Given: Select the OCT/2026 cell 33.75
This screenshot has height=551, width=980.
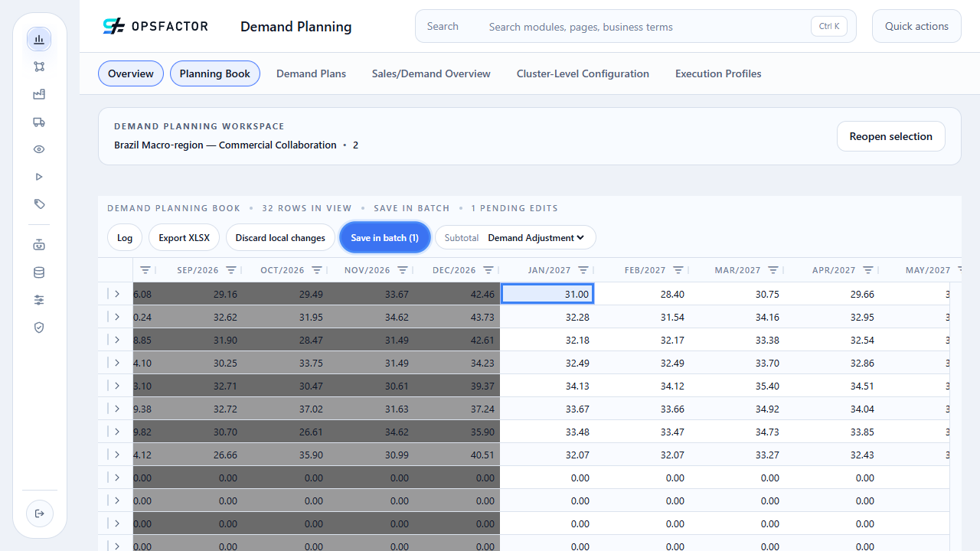Looking at the screenshot, I should pyautogui.click(x=286, y=363).
